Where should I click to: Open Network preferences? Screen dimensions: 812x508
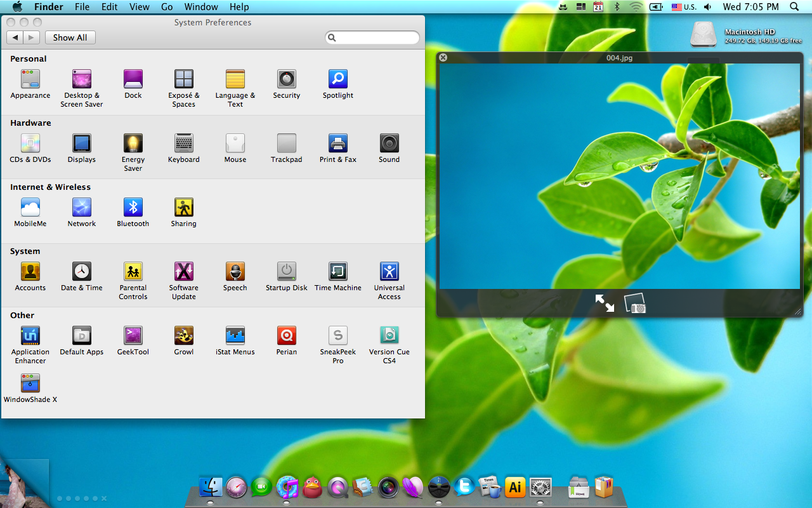[x=82, y=212]
